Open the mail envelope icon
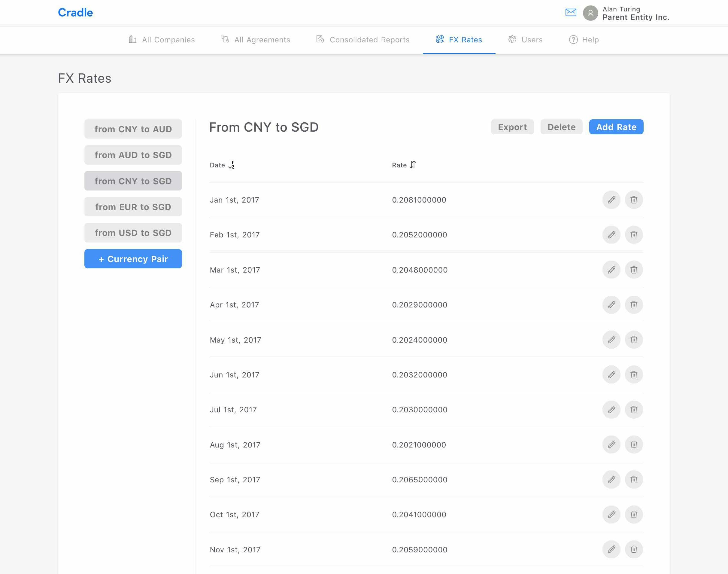 click(571, 13)
